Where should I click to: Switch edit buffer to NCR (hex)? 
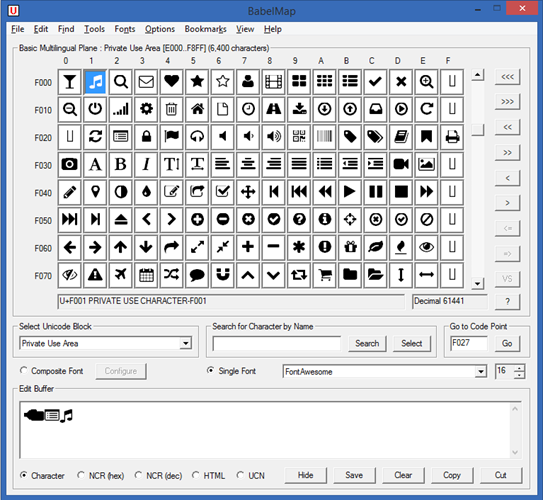point(81,475)
